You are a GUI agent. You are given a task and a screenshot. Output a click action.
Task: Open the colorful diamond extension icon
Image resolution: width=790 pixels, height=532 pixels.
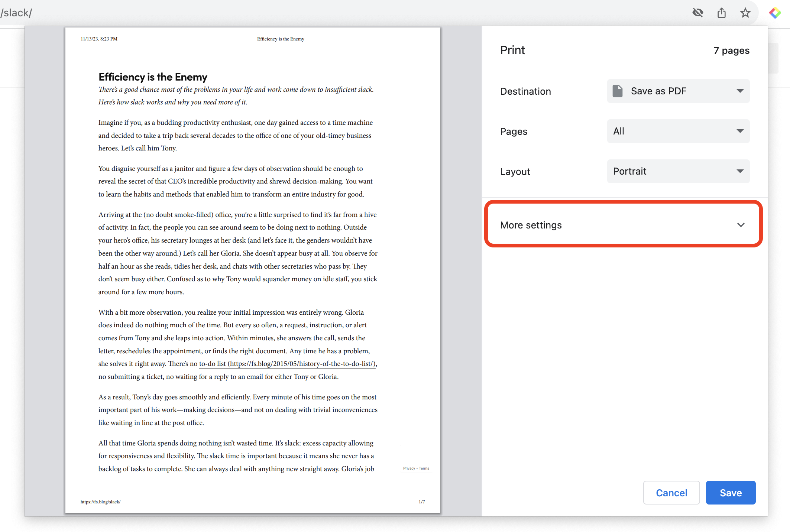[x=775, y=13]
